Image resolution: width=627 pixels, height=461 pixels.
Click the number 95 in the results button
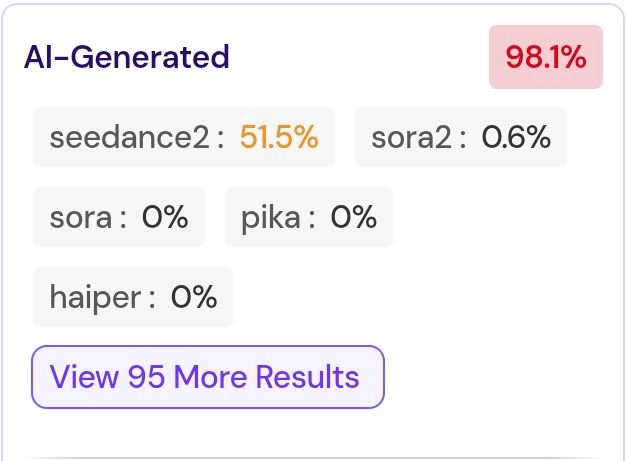point(146,377)
